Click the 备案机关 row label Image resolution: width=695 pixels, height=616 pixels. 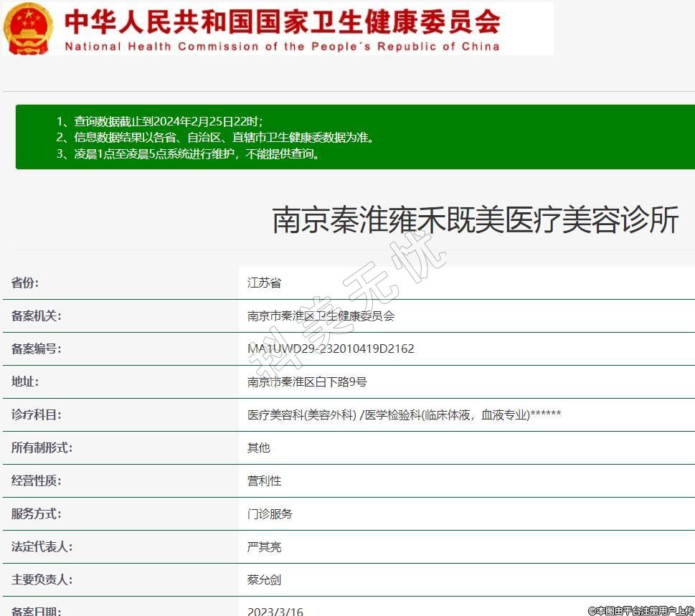coord(36,316)
